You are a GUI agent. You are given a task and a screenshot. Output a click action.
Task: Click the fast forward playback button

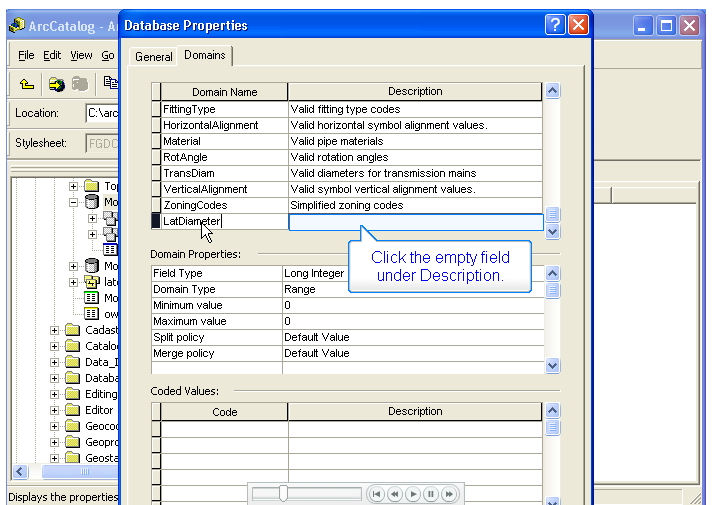(x=449, y=494)
